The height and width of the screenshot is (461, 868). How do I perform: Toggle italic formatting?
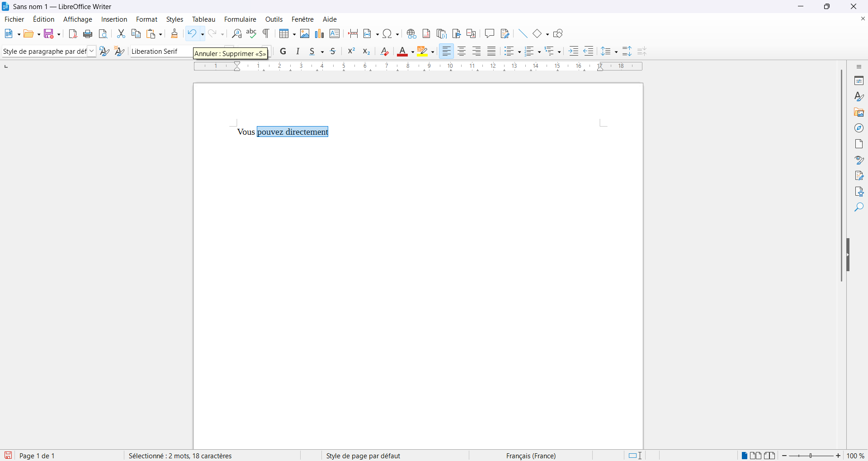298,52
